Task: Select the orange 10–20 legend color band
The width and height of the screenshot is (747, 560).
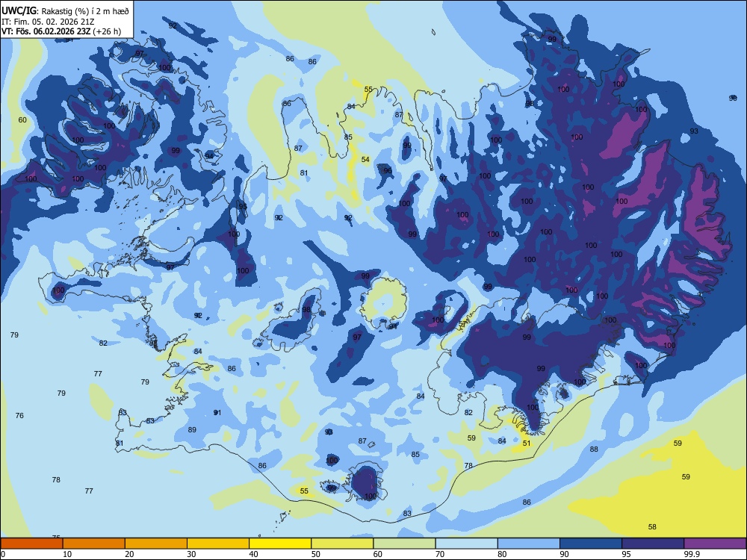Action: point(94,544)
